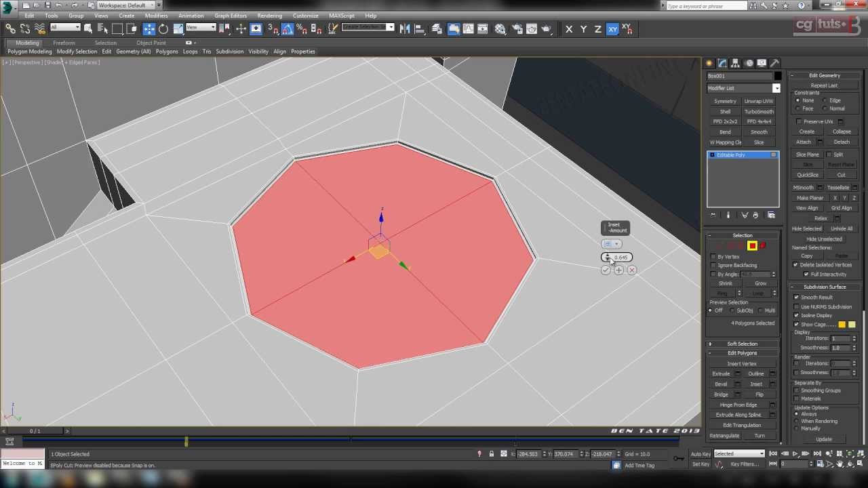Viewport: 868px width, 488px height.
Task: Toggle the Percent Snap tool
Action: pyautogui.click(x=302, y=28)
